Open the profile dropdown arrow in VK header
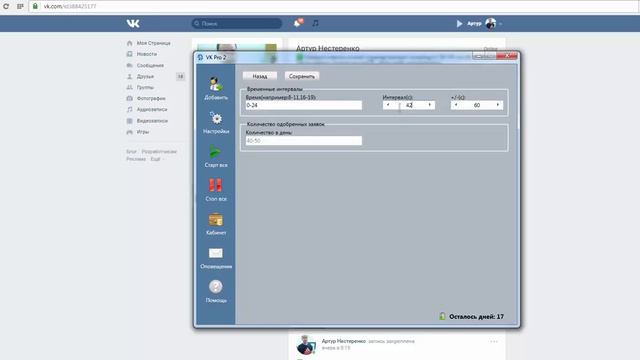 coord(500,24)
